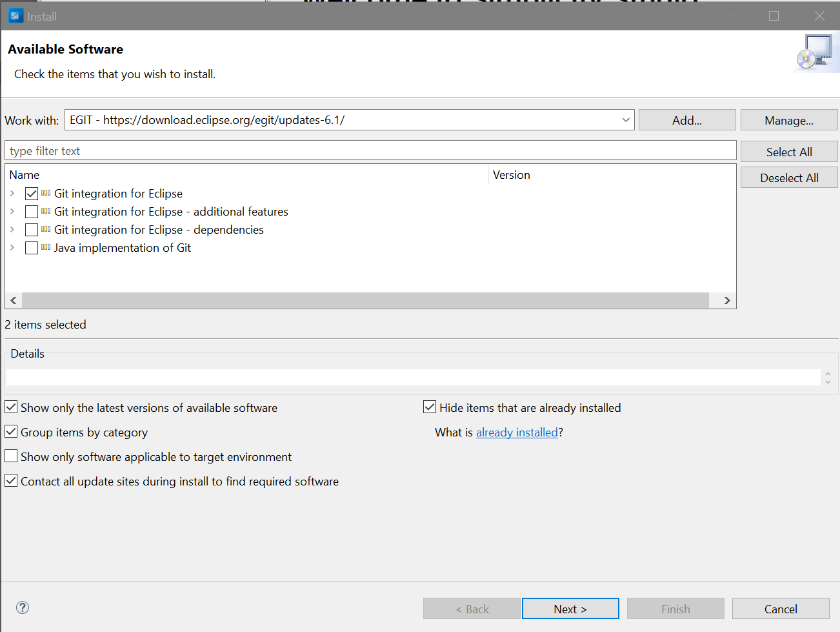Open help via the question mark icon
This screenshot has width=840, height=632.
click(22, 607)
